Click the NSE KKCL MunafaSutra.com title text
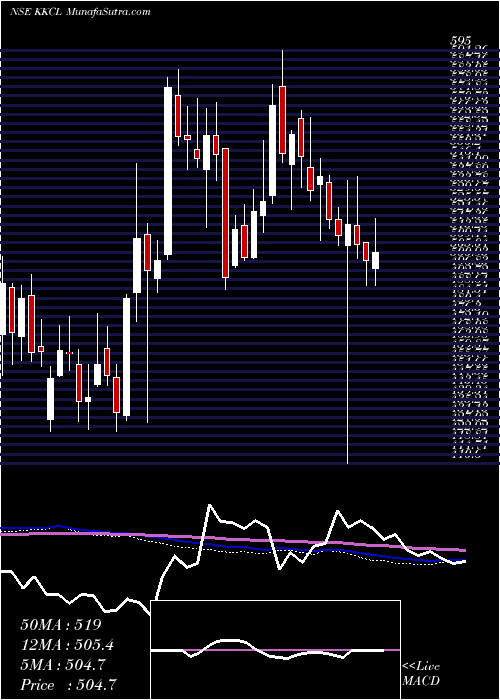 (79, 12)
